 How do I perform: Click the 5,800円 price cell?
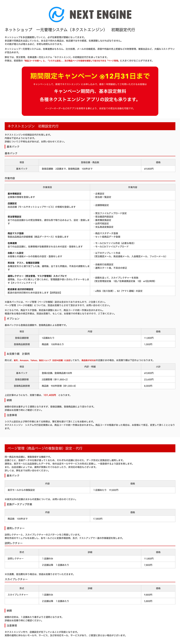[x=158, y=601]
